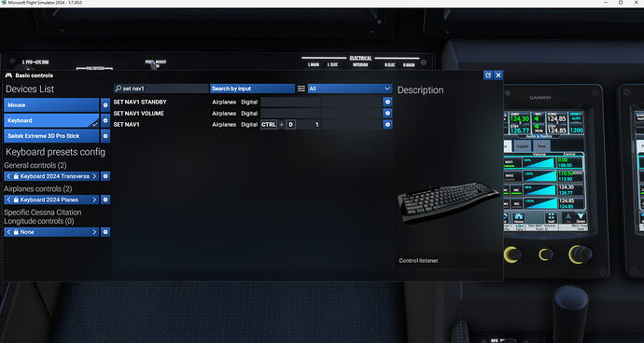The width and height of the screenshot is (644, 343).
Task: Tap NAV2 110.50 frequency control
Action: point(569,176)
